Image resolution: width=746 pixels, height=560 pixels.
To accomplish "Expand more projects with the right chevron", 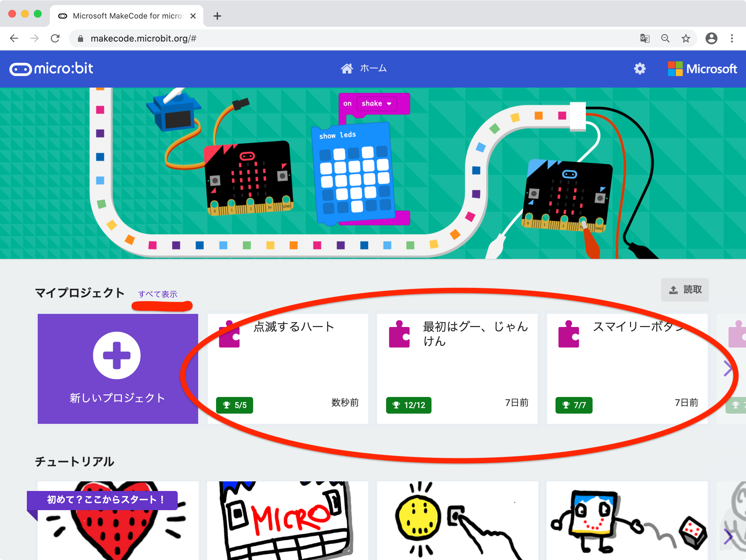I will coord(727,369).
